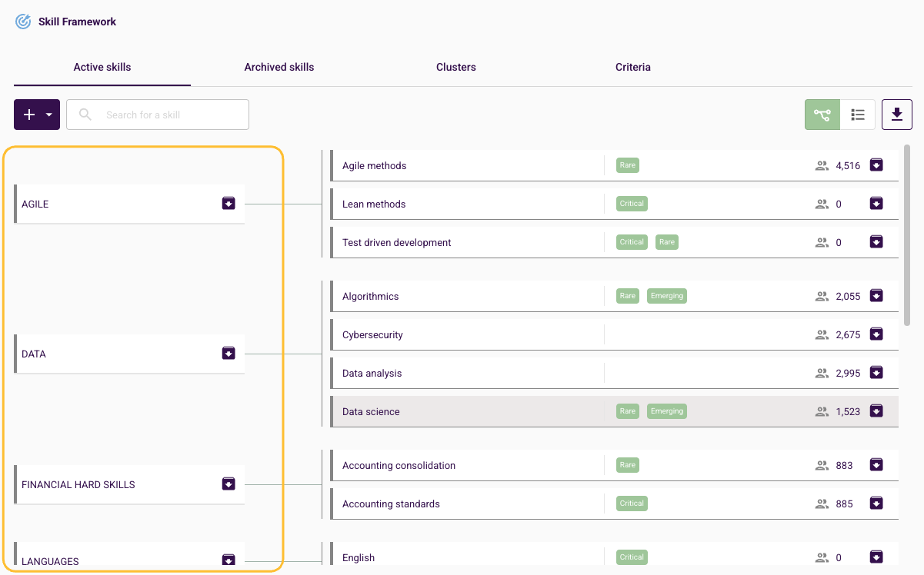
Task: Click the Critical tag on Accounting standards
Action: coord(632,504)
